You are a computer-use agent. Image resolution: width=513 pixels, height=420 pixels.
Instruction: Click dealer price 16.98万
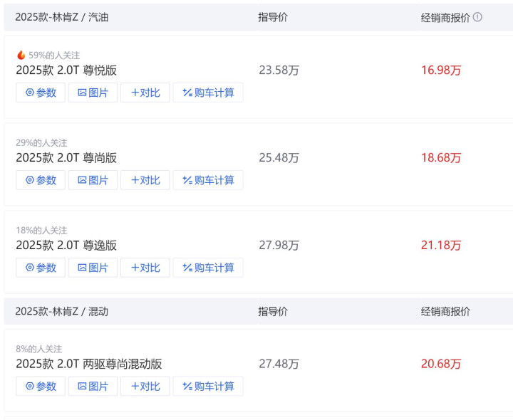(x=441, y=70)
